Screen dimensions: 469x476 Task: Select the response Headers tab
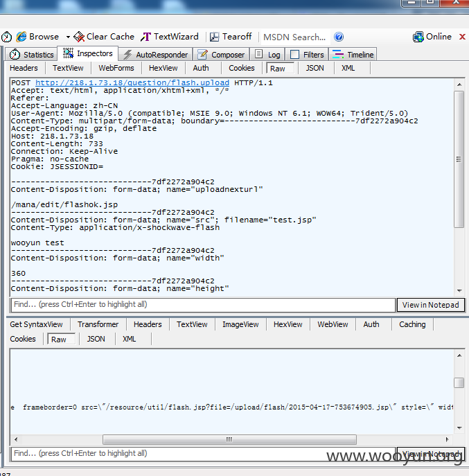pyautogui.click(x=148, y=324)
